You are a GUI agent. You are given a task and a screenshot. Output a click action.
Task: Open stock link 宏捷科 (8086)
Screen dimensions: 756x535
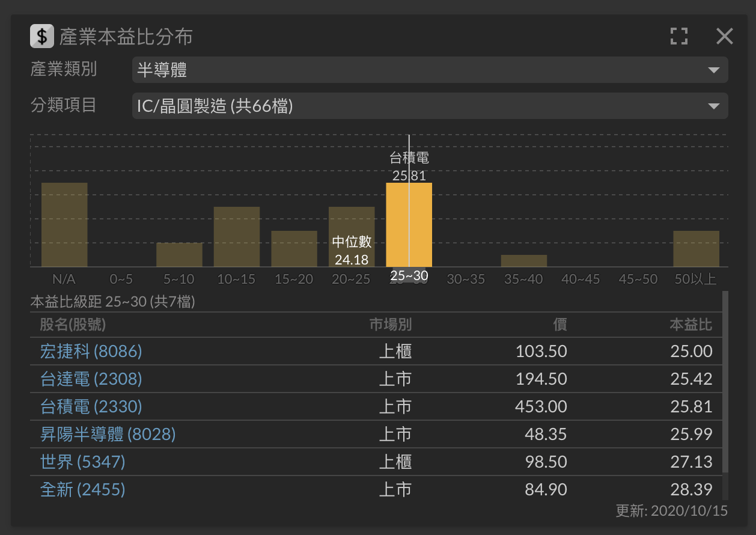91,351
